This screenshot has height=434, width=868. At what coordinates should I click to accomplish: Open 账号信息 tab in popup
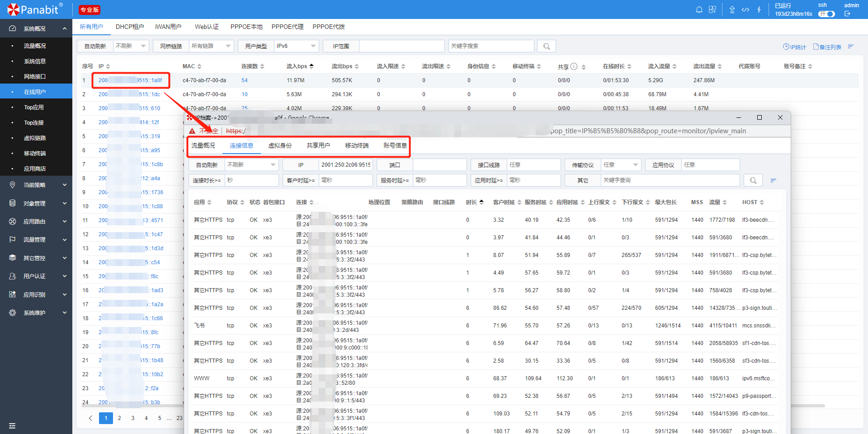click(x=395, y=145)
